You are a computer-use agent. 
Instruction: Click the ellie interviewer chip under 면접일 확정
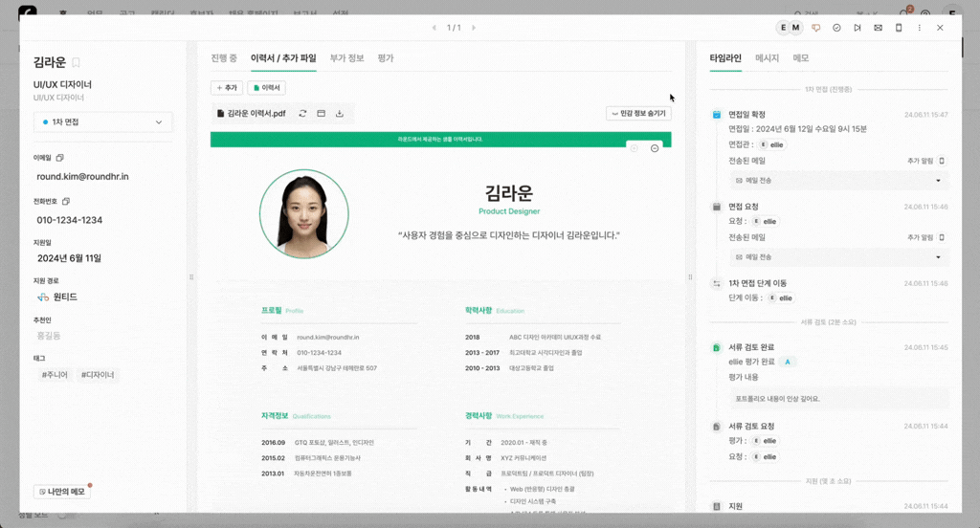tap(772, 145)
